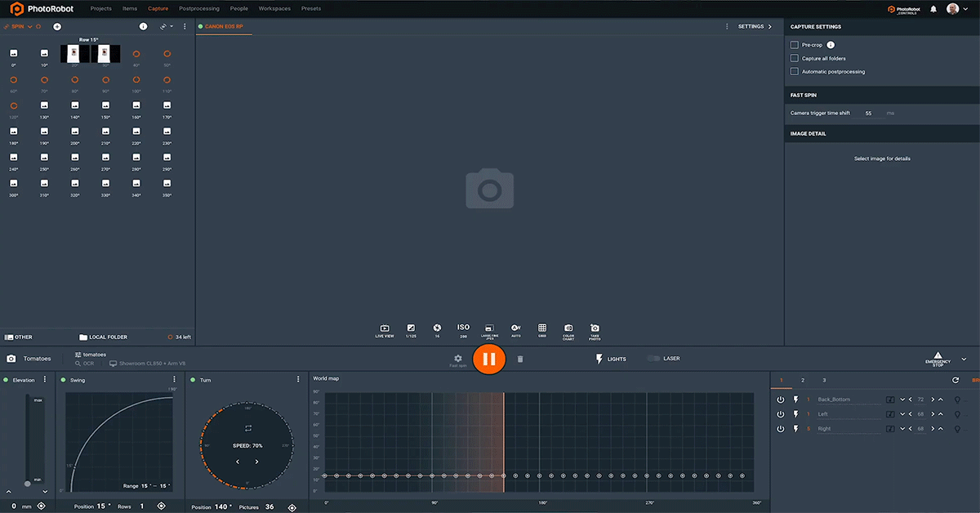Viewport: 980px width, 513px height.
Task: Click the Lights button
Action: tap(611, 359)
